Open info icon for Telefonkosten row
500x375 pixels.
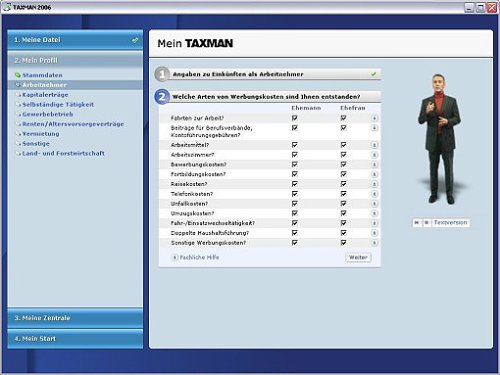[374, 194]
